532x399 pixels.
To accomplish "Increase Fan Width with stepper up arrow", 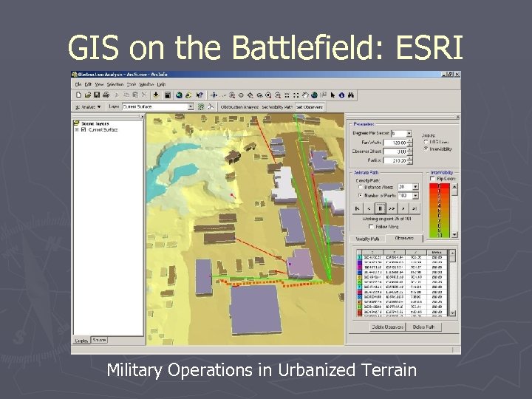I will (410, 141).
